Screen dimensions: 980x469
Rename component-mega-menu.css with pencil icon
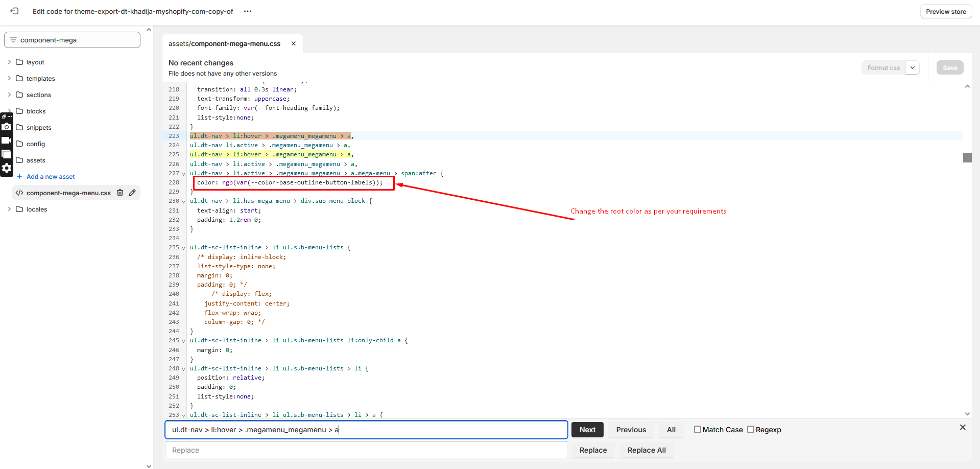[132, 193]
